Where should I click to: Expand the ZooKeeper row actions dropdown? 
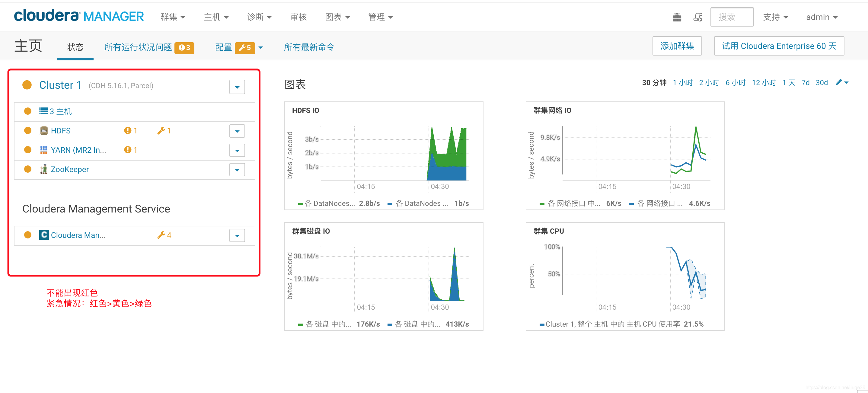237,170
